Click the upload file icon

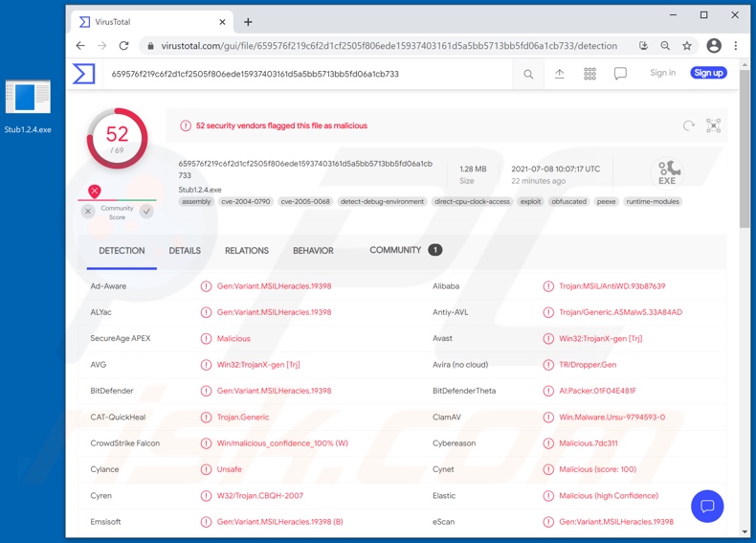pyautogui.click(x=559, y=74)
